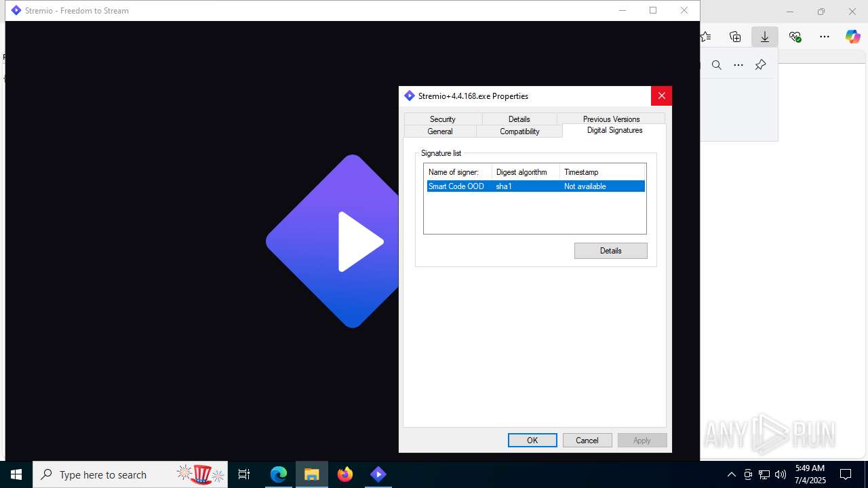Screen dimensions: 868x488
Task: Open more options in downloads panel
Action: (738, 65)
